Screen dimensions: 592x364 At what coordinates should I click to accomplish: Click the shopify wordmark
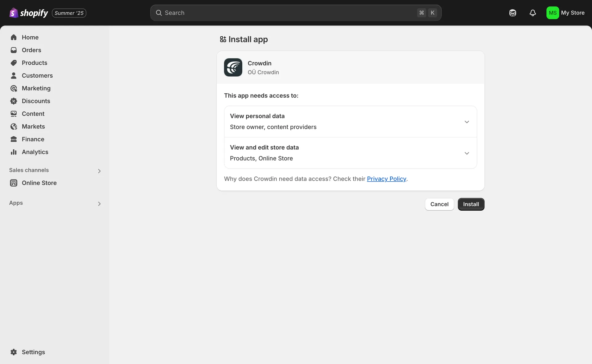[34, 13]
